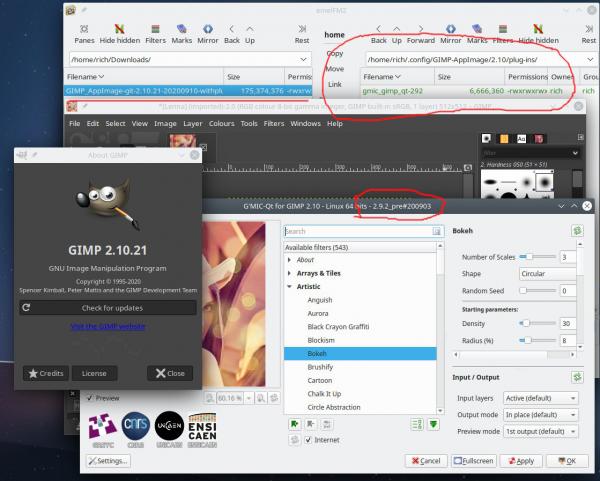The width and height of the screenshot is (600, 481).
Task: Toggle the Internet checkbox
Action: click(308, 440)
